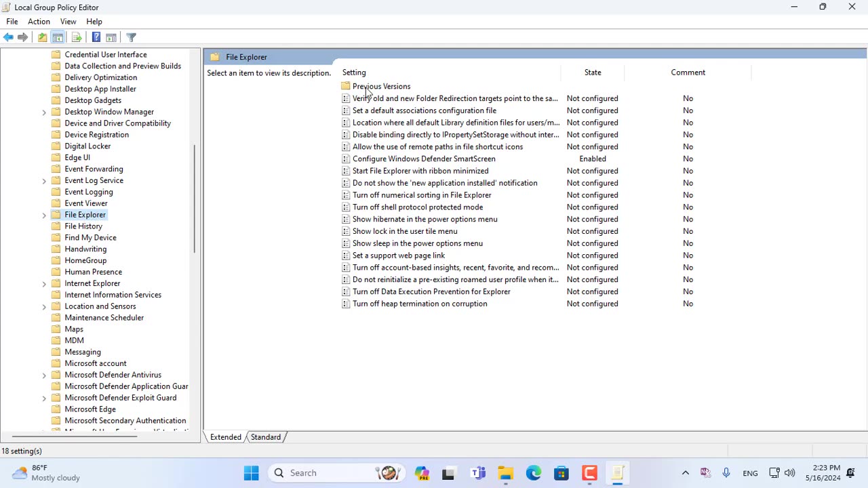
Task: Select 'Turn off shell protocol protected mode'
Action: (x=418, y=207)
